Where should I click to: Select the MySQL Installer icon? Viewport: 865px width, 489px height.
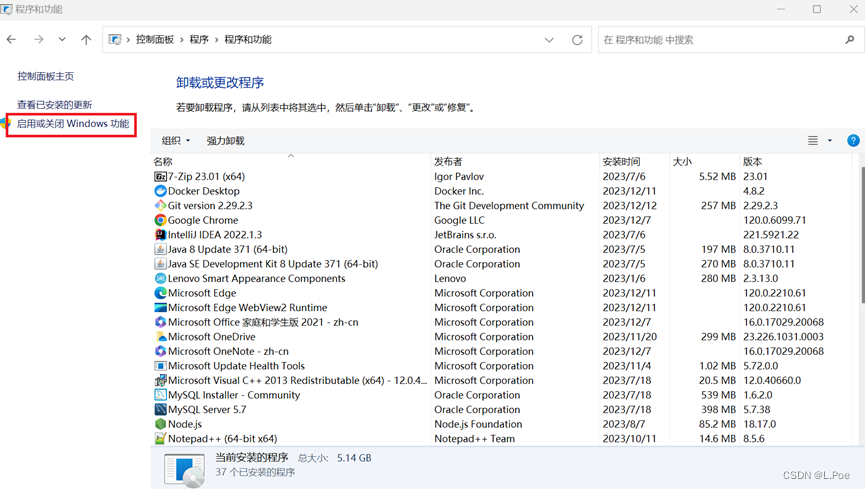pyautogui.click(x=160, y=395)
